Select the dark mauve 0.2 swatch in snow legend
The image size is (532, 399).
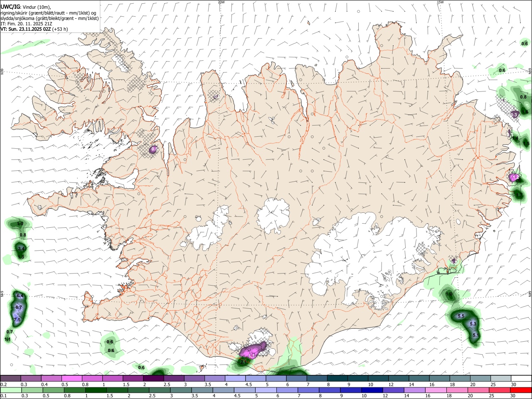tap(10, 379)
